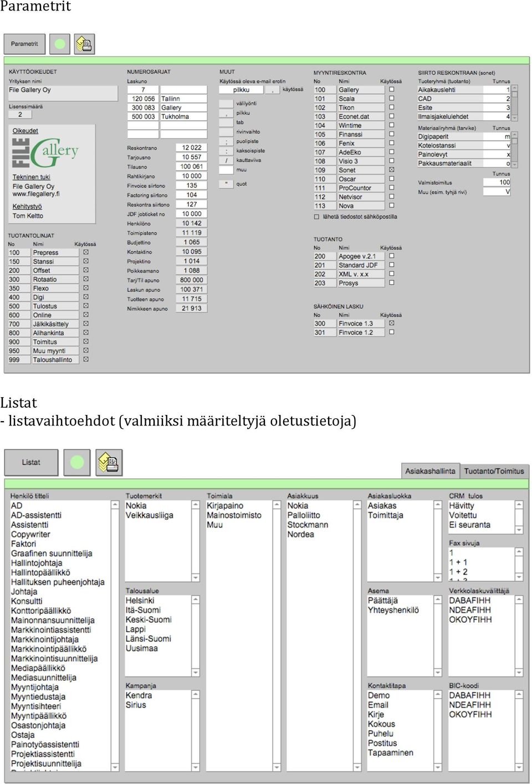Click up arrow of BIC-koodi list
The image size is (532, 784).
coord(519,694)
